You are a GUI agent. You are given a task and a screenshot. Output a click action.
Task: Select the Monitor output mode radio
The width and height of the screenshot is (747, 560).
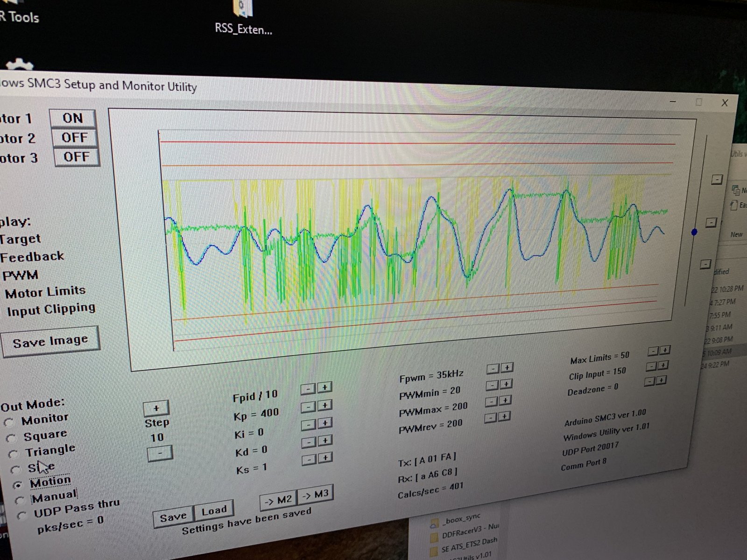click(x=8, y=423)
